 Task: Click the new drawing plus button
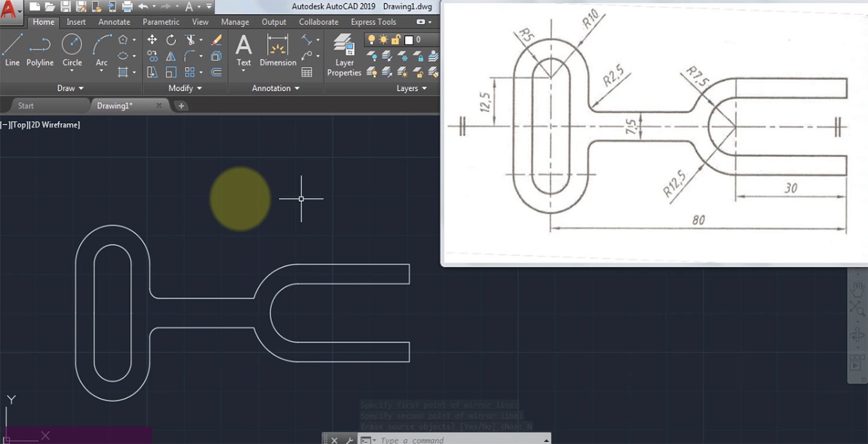181,106
